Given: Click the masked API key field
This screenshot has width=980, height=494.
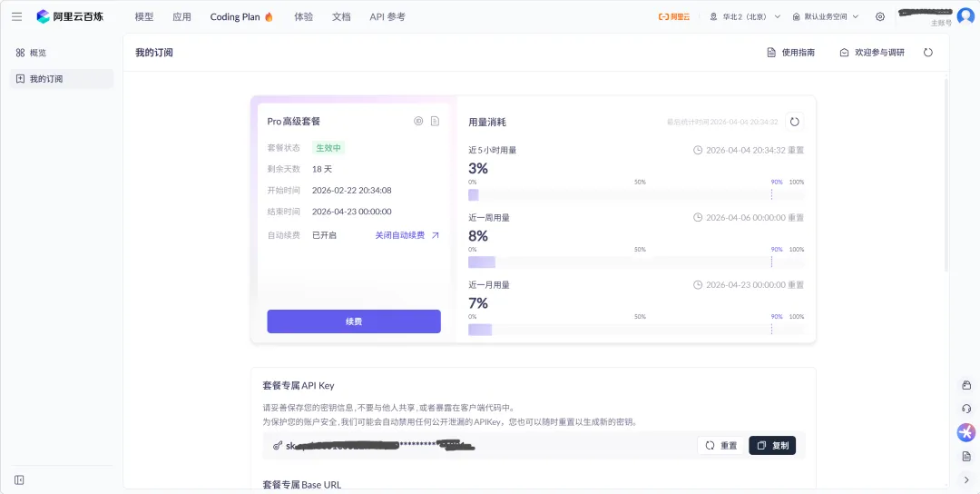Looking at the screenshot, I should [x=534, y=445].
